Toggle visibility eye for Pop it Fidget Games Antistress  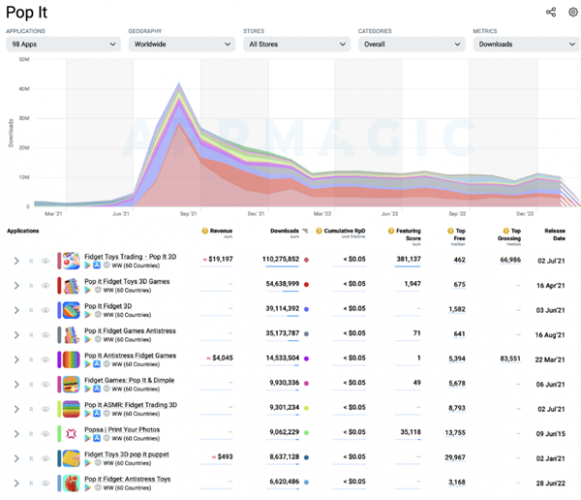click(x=45, y=335)
